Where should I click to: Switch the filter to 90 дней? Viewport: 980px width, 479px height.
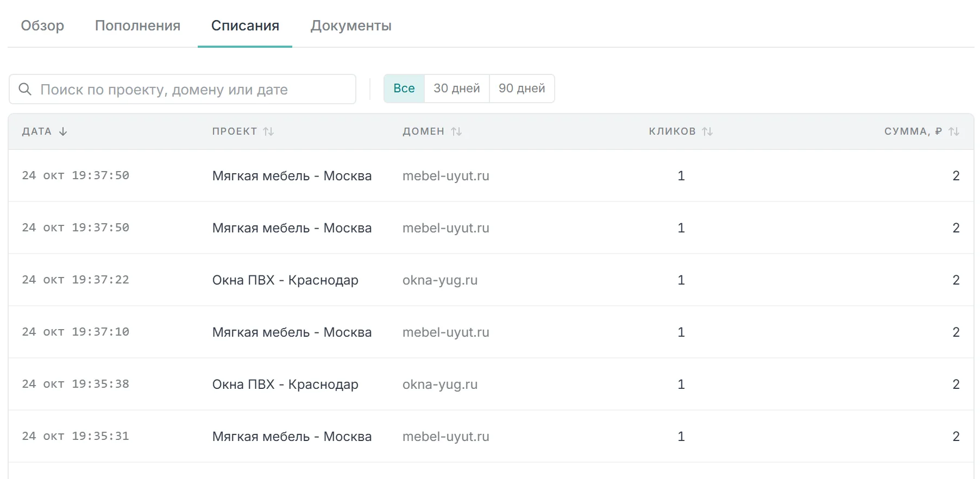[x=522, y=89]
